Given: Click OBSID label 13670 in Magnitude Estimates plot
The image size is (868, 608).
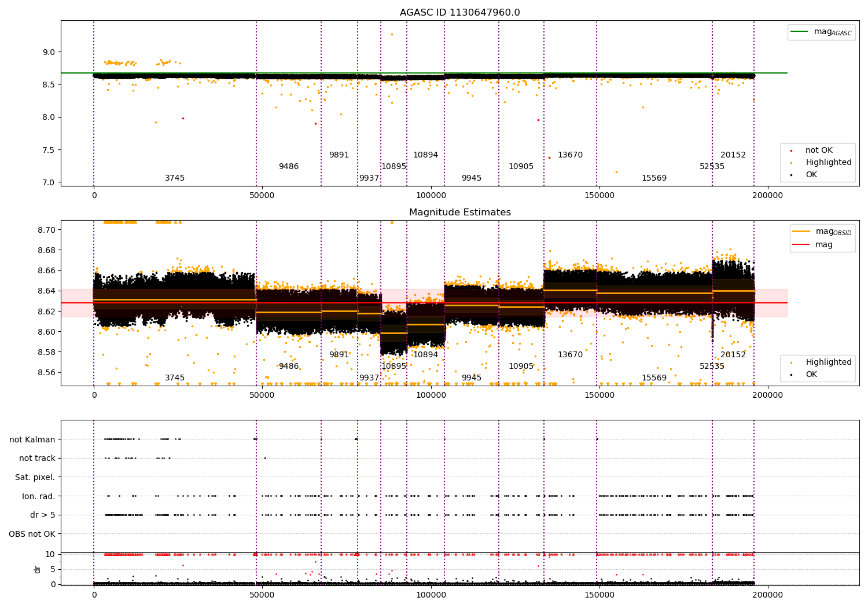Looking at the screenshot, I should (570, 355).
